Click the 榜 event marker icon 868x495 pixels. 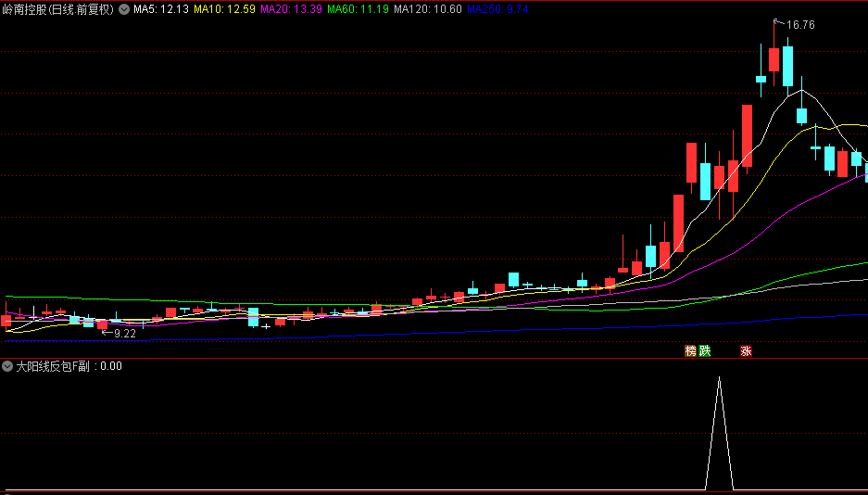690,350
